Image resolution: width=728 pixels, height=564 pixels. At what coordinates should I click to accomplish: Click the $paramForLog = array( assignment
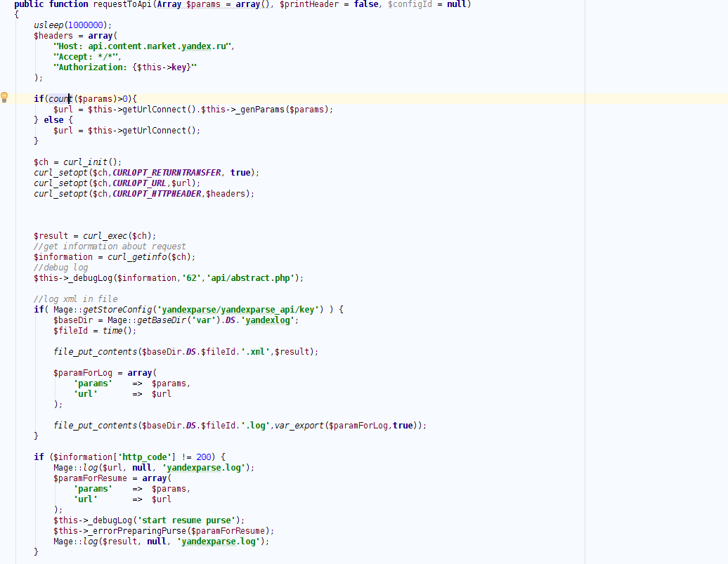coord(105,373)
